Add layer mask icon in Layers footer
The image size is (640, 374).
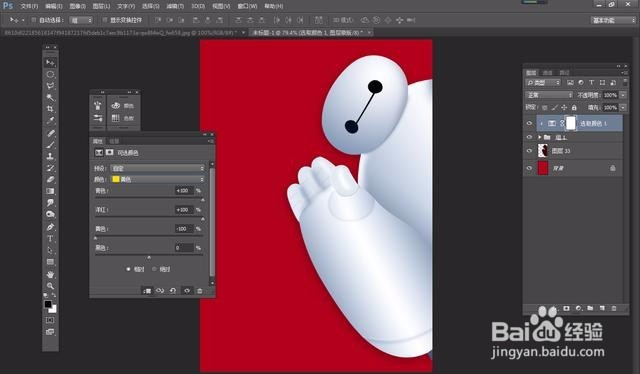(x=567, y=308)
